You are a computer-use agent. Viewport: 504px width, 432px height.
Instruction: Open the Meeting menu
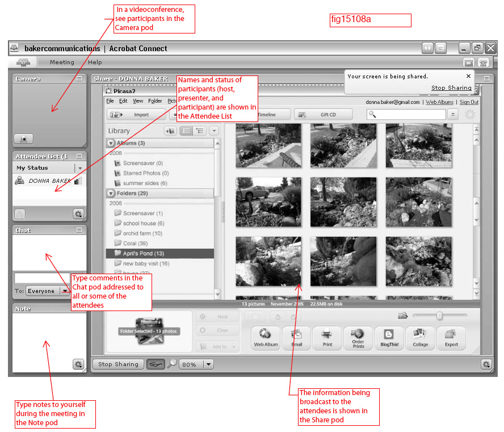(62, 62)
